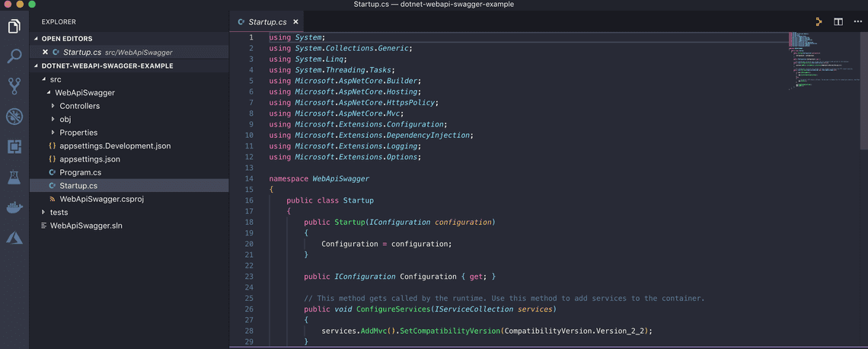
Task: Click the code minimap preview
Action: [x=824, y=61]
